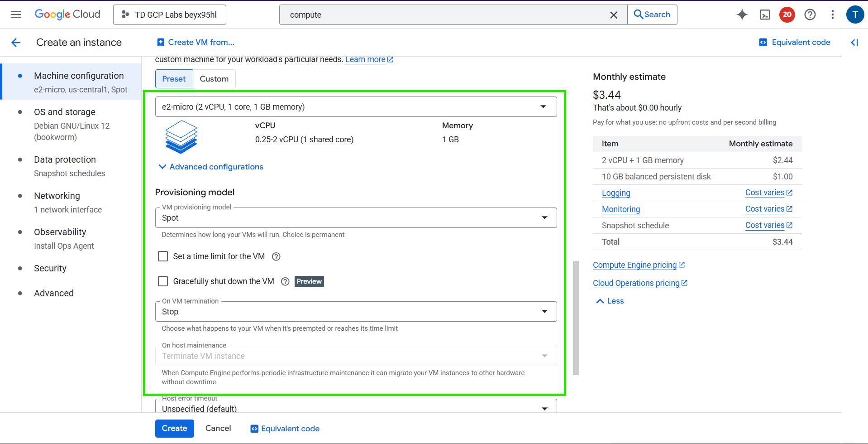868x444 pixels.
Task: Check Gracefully shut down the VM
Action: 163,281
